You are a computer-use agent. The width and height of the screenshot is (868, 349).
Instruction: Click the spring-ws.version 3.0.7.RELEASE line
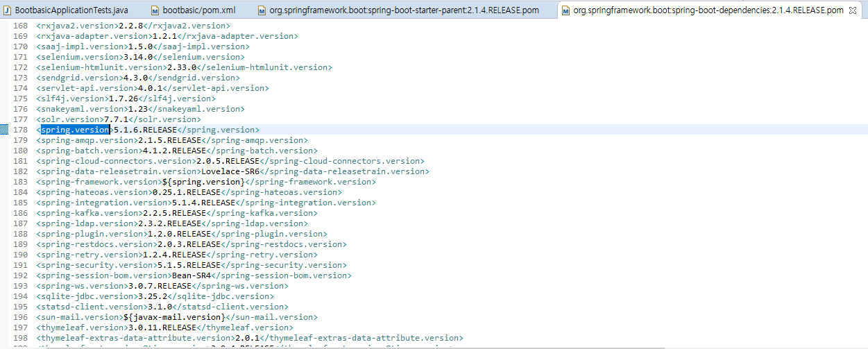(162, 286)
